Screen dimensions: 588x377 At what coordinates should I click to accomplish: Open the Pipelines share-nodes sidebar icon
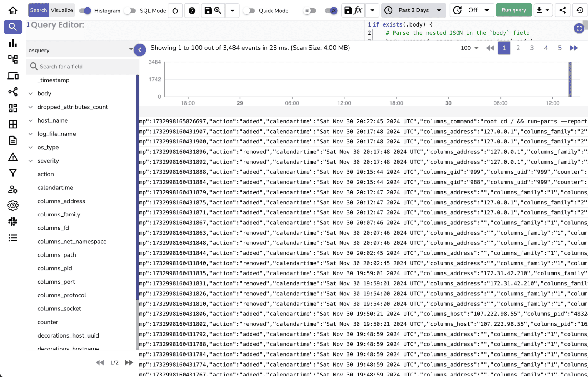point(13,92)
